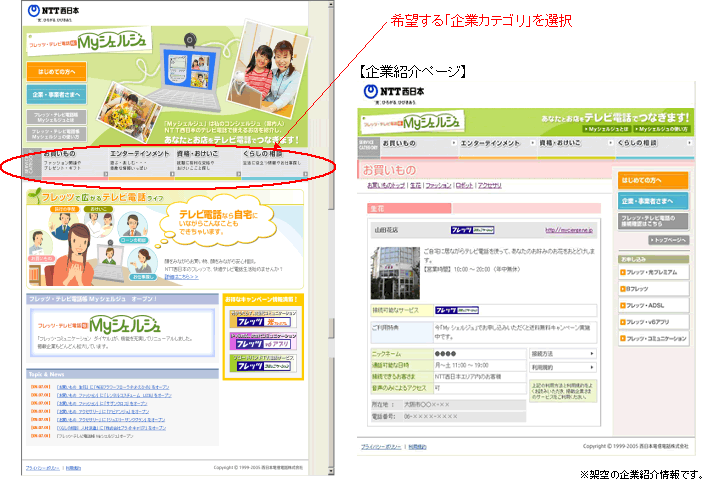702x479 pixels.
Task: Select the お買いもの category on the left page
Action: 75,162
